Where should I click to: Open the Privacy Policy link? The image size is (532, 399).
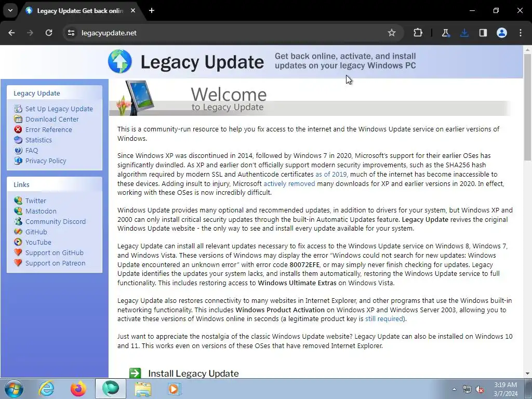[x=46, y=161]
